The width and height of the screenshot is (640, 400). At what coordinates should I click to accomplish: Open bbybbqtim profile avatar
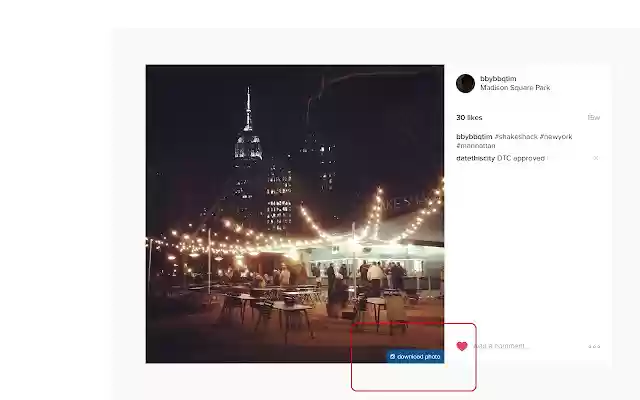click(465, 83)
